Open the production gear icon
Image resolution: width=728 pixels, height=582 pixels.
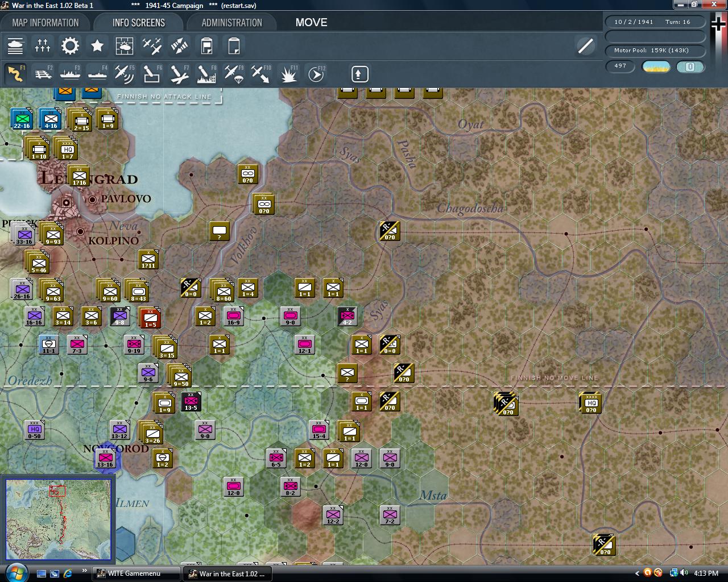tap(70, 45)
